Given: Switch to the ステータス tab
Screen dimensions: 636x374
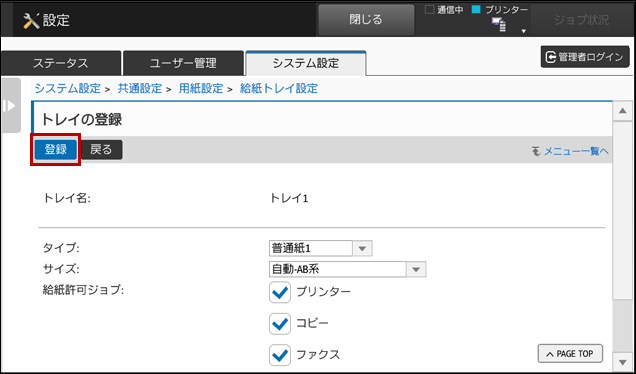Looking at the screenshot, I should coord(60,63).
